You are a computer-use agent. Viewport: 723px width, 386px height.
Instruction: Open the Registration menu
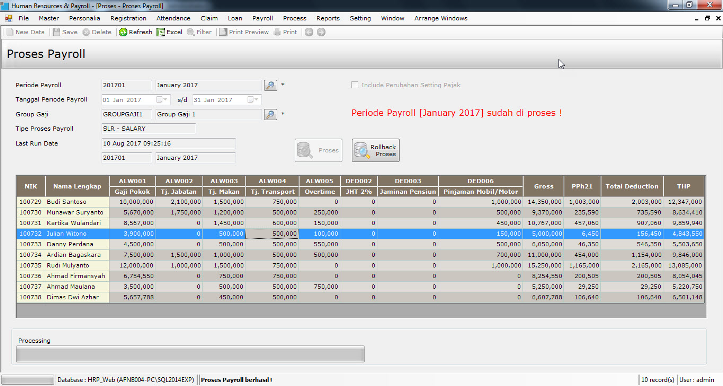[x=128, y=18]
